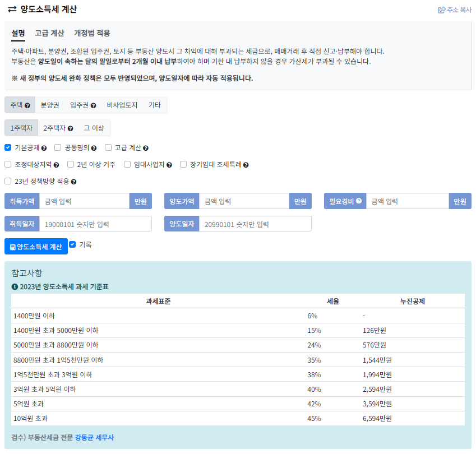This screenshot has height=454, width=476.
Task: Choose the 2주택자 option
Action: click(58, 128)
